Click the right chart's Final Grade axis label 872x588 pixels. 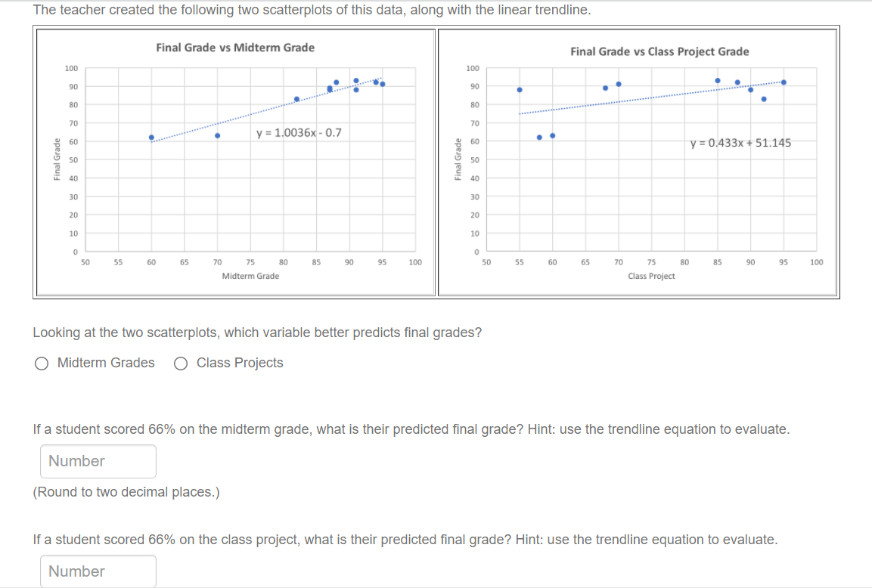tap(458, 159)
